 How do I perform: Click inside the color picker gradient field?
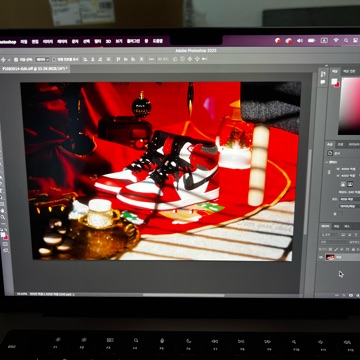[349, 106]
